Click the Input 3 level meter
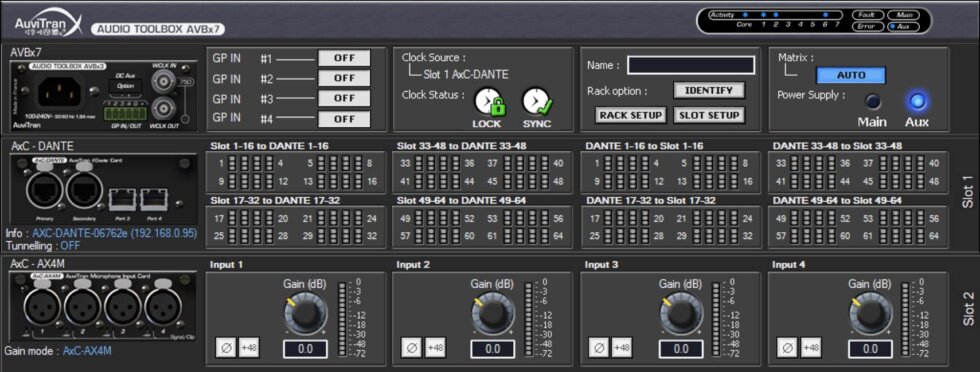The width and height of the screenshot is (980, 372). point(716,319)
